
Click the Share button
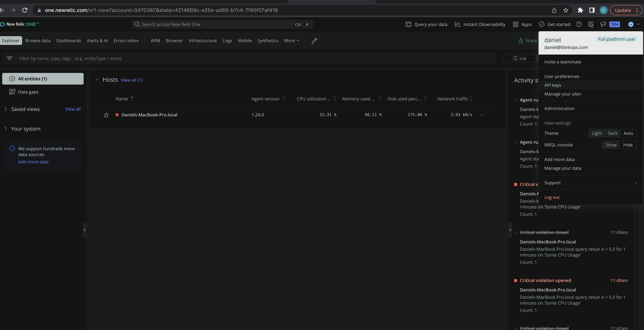(x=528, y=41)
